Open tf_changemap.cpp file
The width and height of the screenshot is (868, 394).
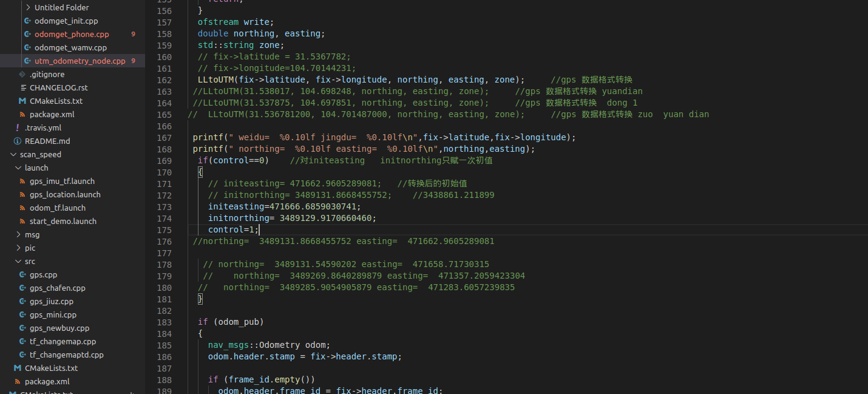[x=63, y=341]
